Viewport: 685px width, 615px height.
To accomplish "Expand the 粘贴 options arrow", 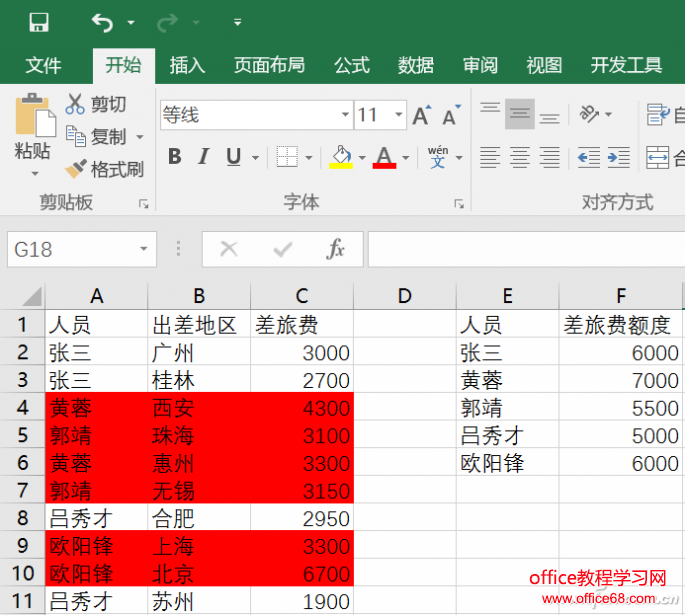I will pos(35,173).
